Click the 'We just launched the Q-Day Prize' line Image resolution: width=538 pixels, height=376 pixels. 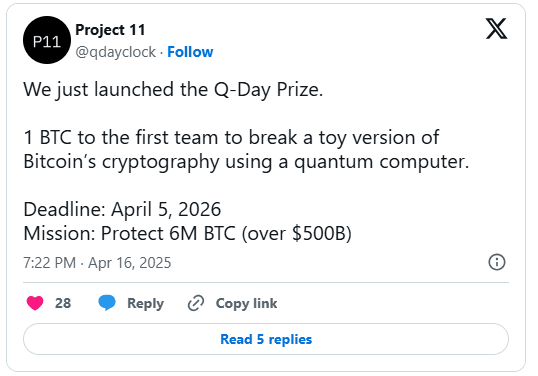click(173, 90)
